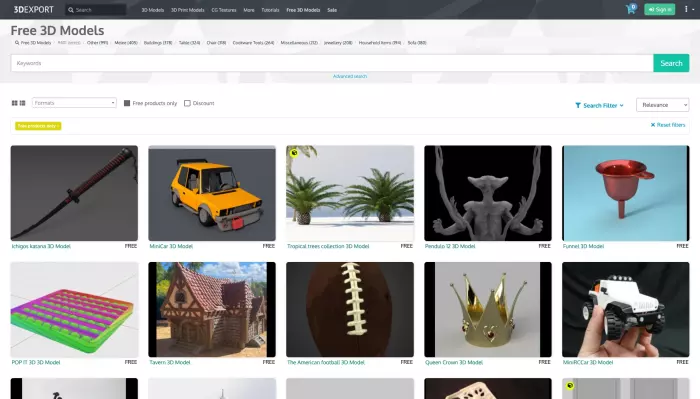
Task: Focus the Keywords search field
Action: (x=332, y=63)
